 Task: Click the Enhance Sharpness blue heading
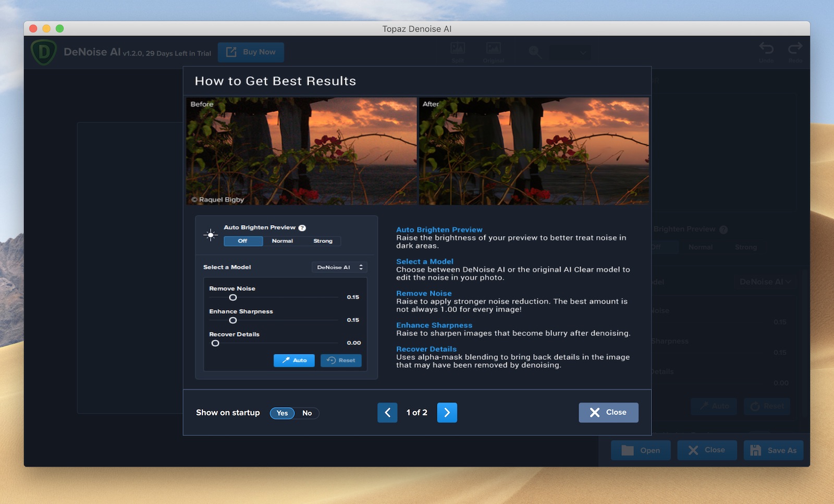point(434,325)
